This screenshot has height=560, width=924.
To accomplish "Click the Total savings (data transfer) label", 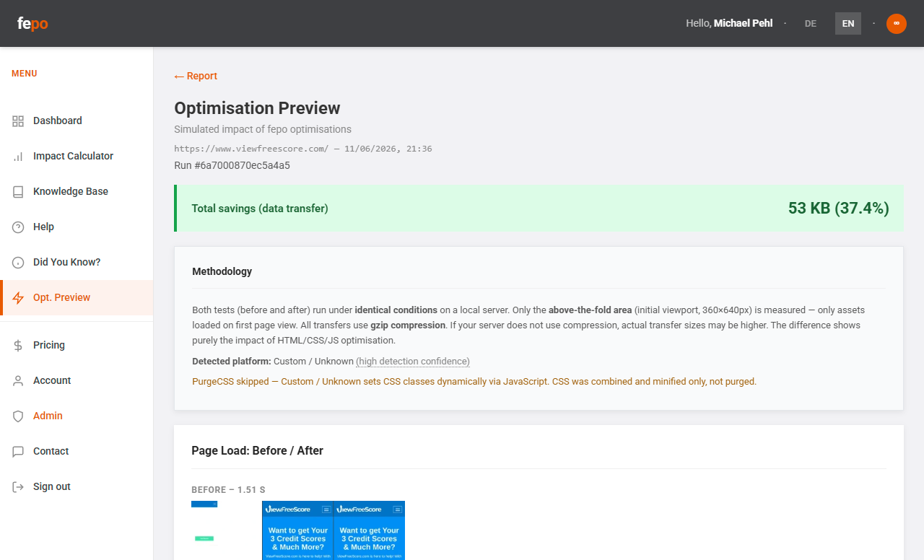I will coord(260,209).
